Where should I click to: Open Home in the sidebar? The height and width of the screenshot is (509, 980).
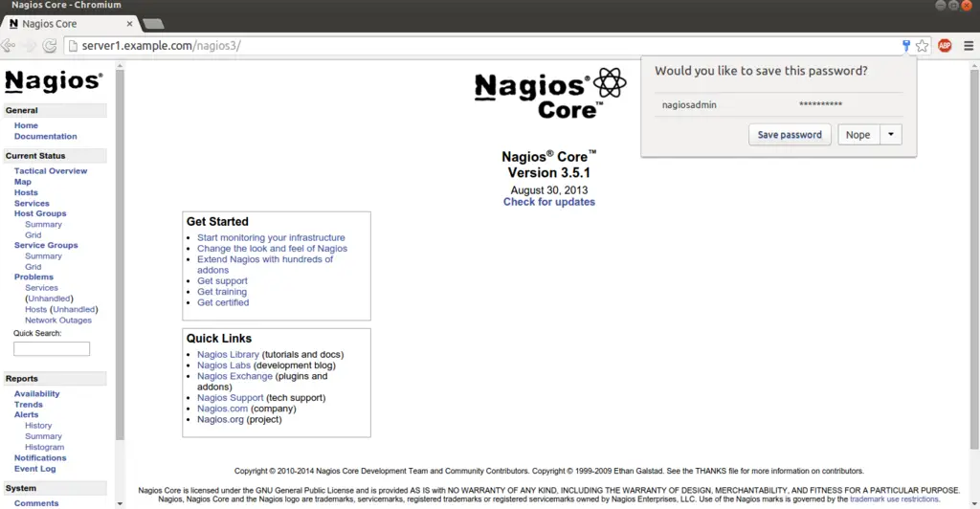[26, 125]
